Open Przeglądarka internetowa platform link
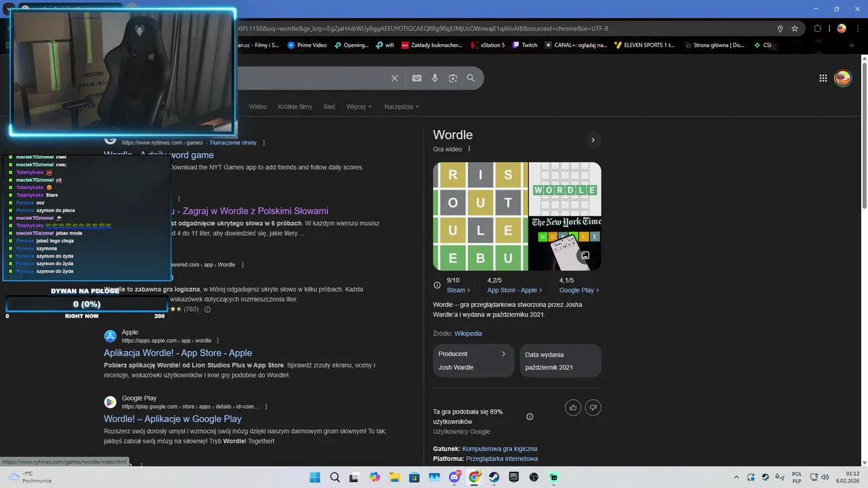The height and width of the screenshot is (488, 868). pos(502,459)
